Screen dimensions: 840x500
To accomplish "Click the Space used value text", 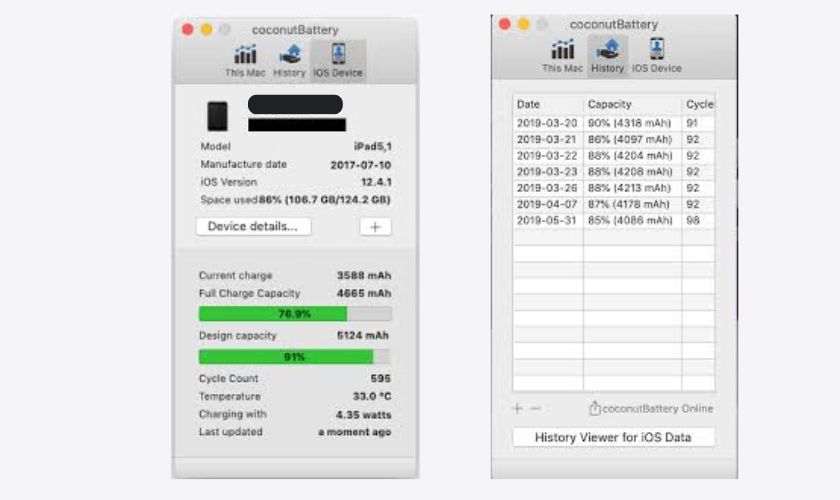I will pos(325,200).
